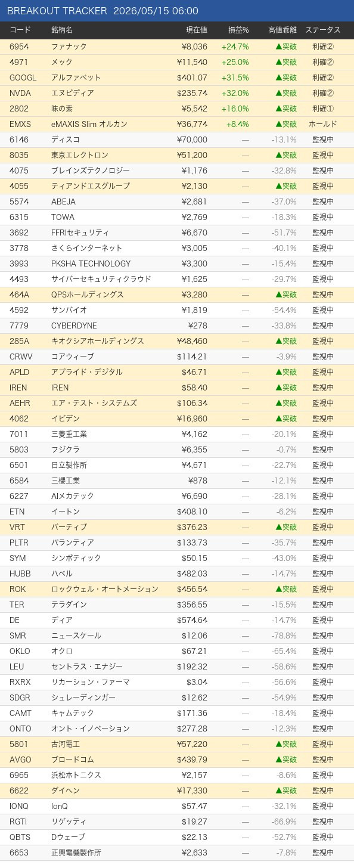Click ブレインズテクノロジー stock name

tap(91, 170)
